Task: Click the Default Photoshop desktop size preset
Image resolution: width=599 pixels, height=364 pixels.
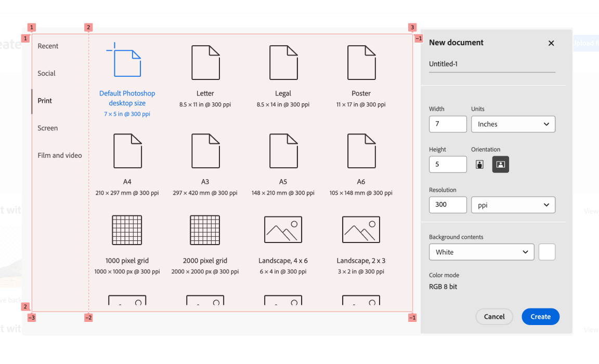Action: [127, 62]
